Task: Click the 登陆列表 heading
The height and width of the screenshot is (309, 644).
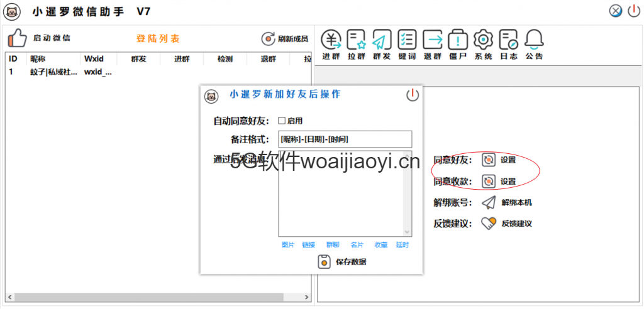Action: pos(158,38)
